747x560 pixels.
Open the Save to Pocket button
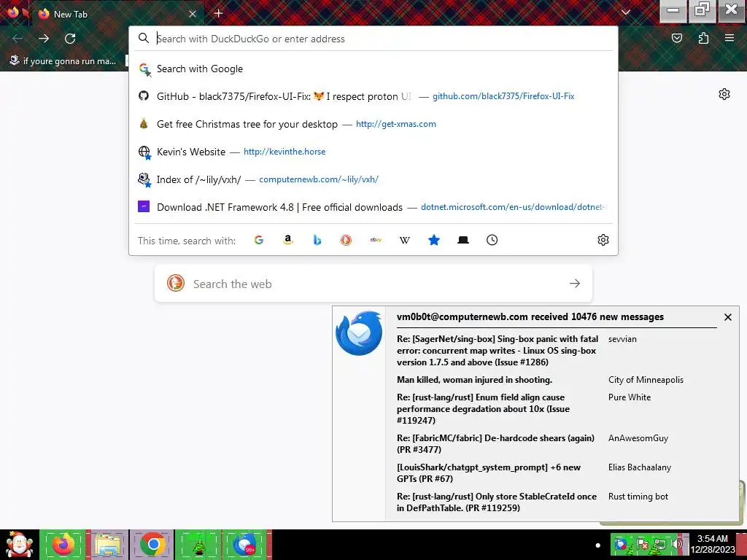point(677,38)
